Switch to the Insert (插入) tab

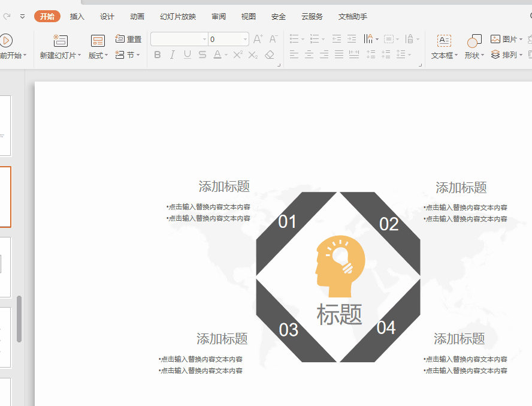[77, 17]
